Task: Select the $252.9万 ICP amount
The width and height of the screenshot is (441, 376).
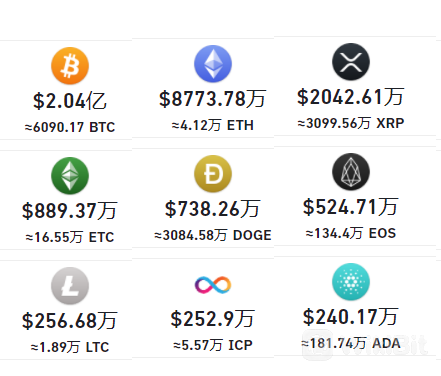Action: point(213,319)
